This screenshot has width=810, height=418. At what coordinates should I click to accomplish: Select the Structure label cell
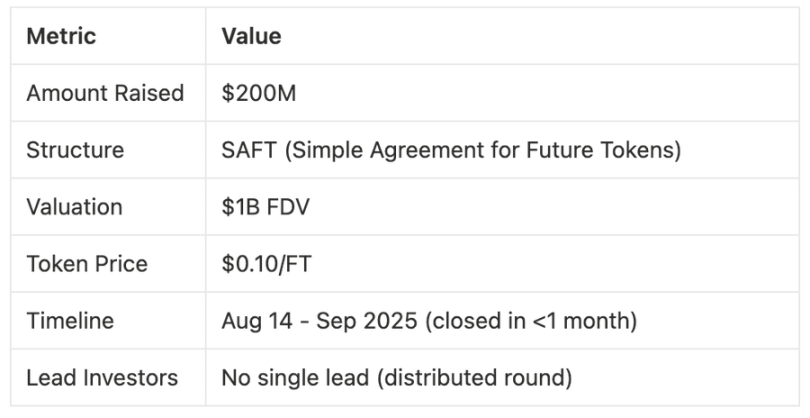pos(75,150)
